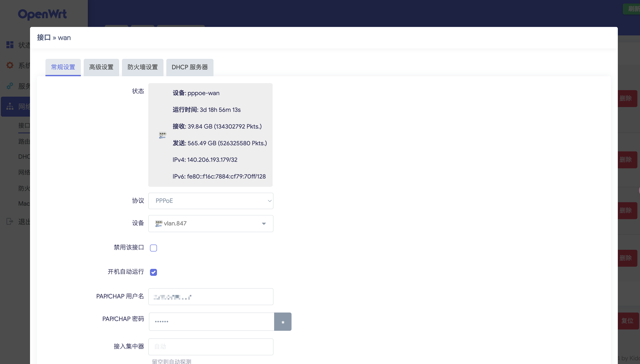This screenshot has width=640, height=364.
Task: Click the 接入集中器 input field
Action: pos(211,347)
